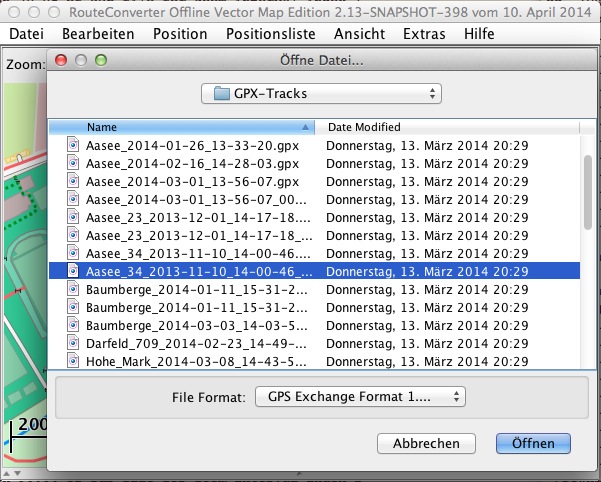Image resolution: width=601 pixels, height=482 pixels.
Task: Open the Extras menu
Action: (x=424, y=34)
